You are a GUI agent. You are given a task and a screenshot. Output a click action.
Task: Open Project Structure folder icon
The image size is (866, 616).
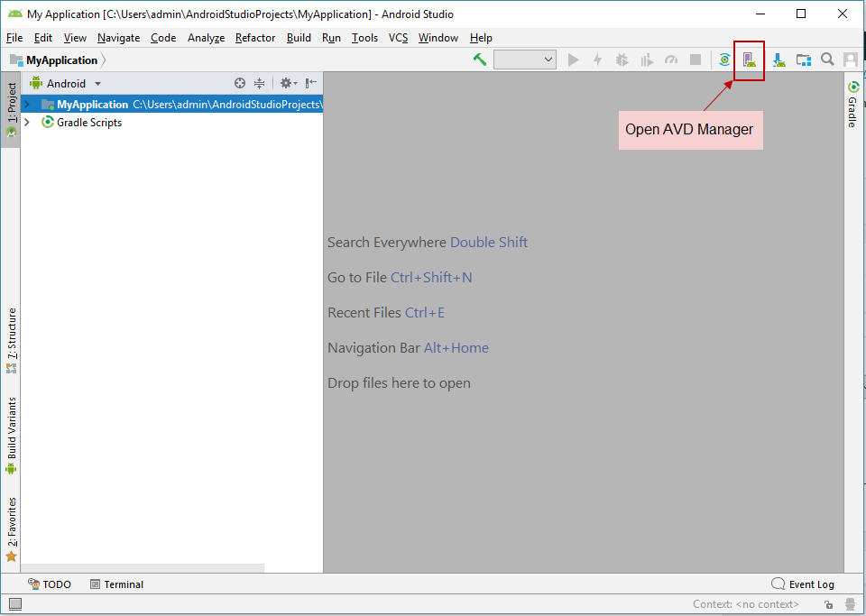click(x=804, y=60)
